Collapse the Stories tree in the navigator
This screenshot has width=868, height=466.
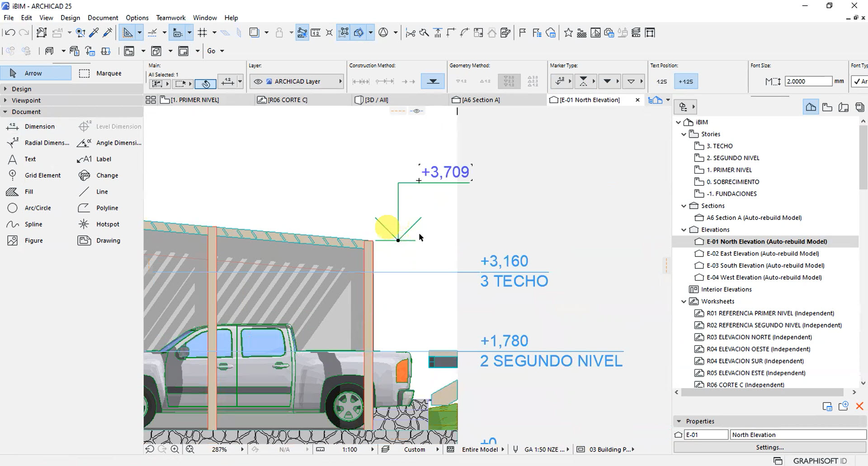[684, 134]
